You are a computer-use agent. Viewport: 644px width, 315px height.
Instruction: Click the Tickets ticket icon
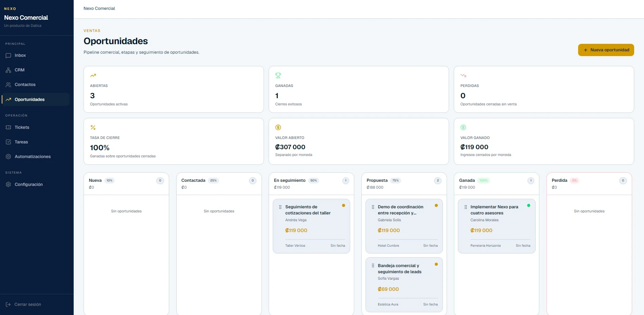tap(8, 127)
